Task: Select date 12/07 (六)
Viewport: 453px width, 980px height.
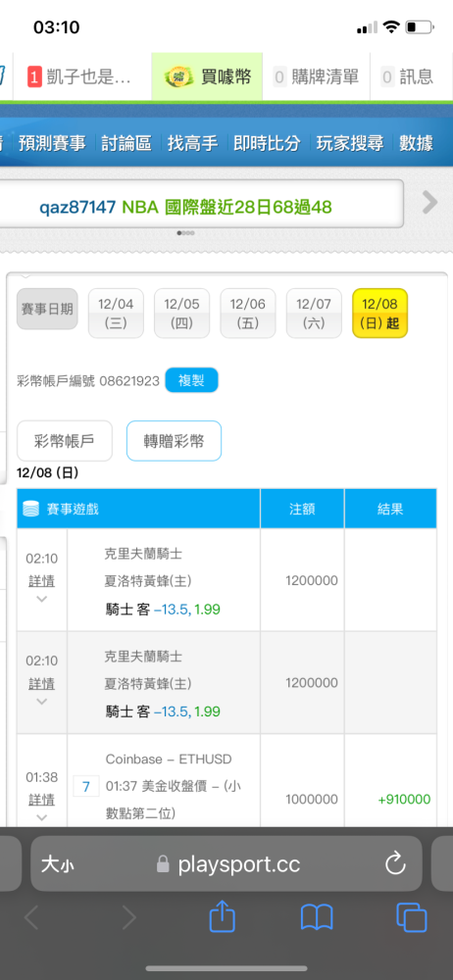Action: [314, 314]
